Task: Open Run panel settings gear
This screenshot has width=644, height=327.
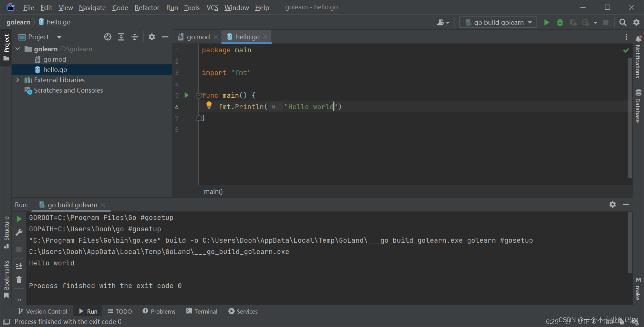Action: pyautogui.click(x=613, y=204)
